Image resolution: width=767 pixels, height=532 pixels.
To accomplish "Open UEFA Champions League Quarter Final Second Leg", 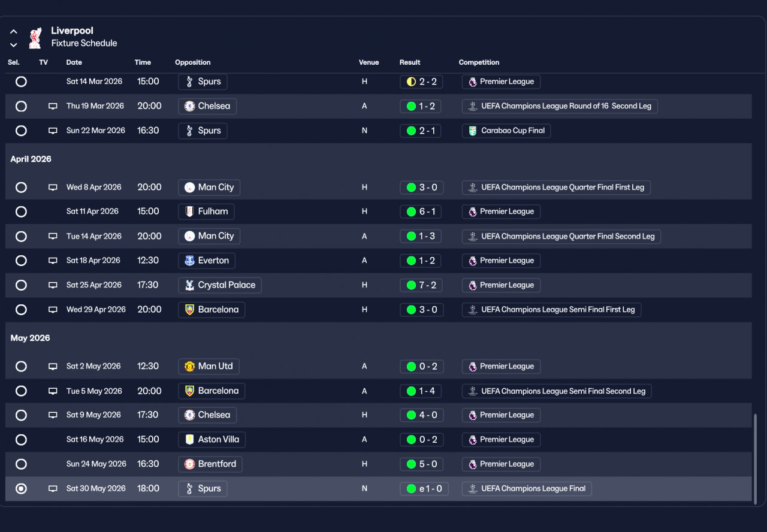I will [561, 237].
